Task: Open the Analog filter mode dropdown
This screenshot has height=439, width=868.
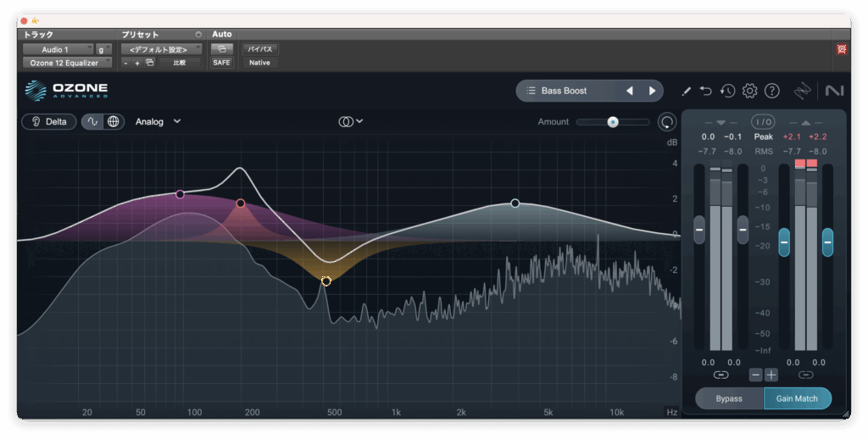Action: click(158, 121)
